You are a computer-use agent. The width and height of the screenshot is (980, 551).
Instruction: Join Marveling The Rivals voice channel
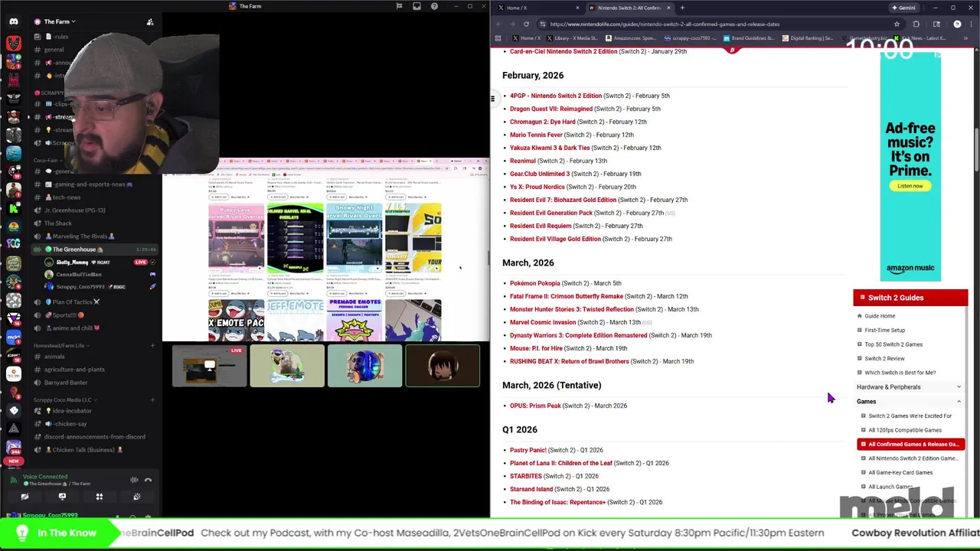(80, 236)
